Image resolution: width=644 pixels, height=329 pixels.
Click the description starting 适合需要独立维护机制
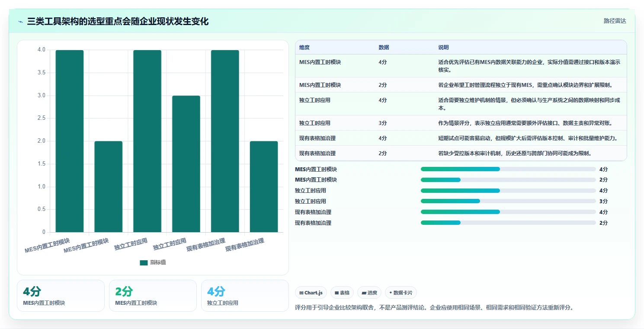coord(529,104)
